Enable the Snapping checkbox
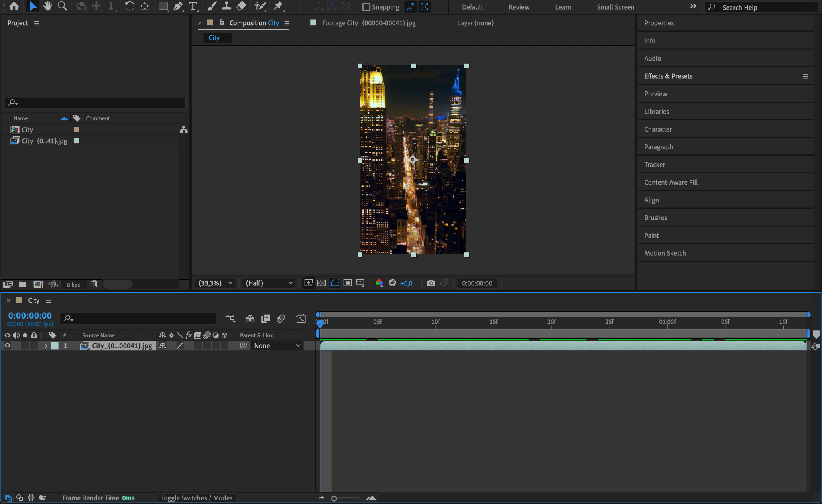Image resolution: width=822 pixels, height=504 pixels. [x=366, y=7]
